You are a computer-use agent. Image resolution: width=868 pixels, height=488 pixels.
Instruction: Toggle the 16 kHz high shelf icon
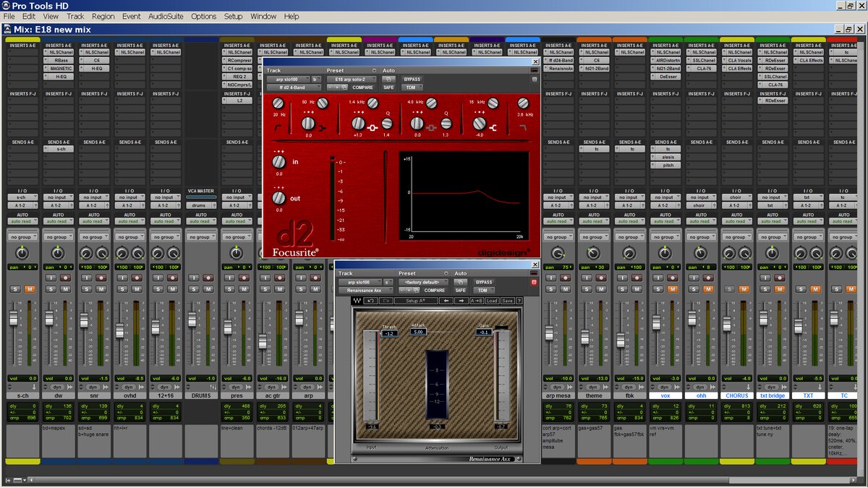tap(493, 128)
